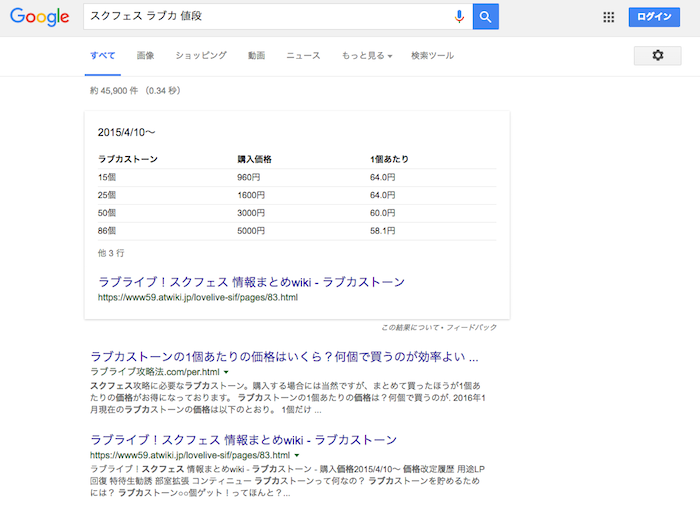This screenshot has width=700, height=508.
Task: Click the Google logo
Action: (40, 17)
